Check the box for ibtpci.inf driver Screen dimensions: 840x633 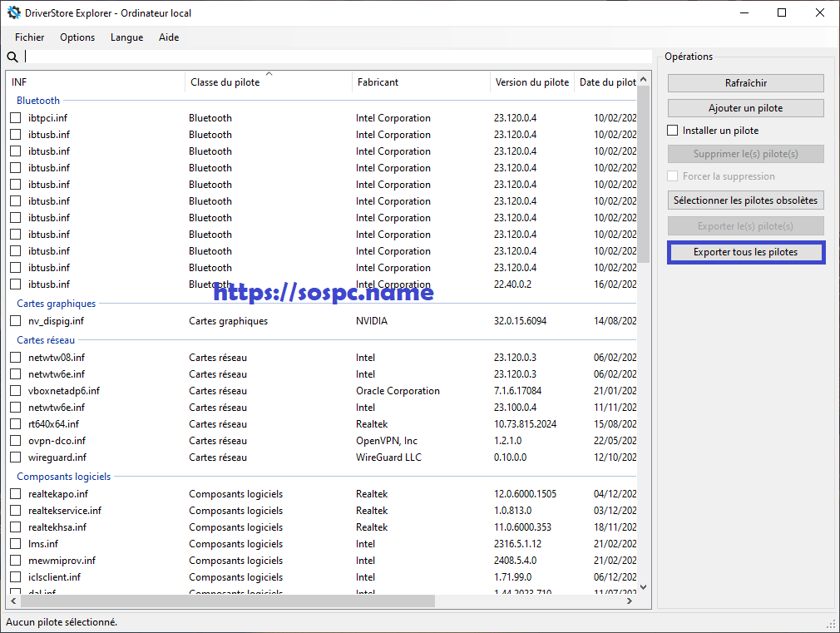point(16,118)
